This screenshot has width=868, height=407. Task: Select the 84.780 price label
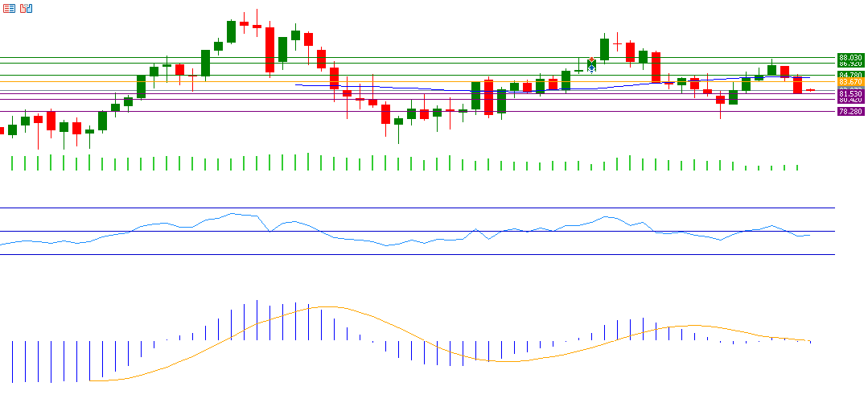point(849,75)
